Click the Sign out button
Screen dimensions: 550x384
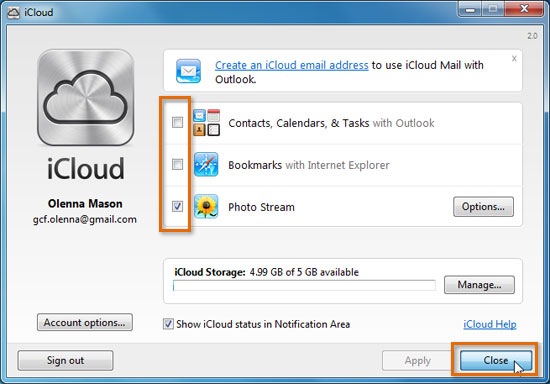point(65,361)
